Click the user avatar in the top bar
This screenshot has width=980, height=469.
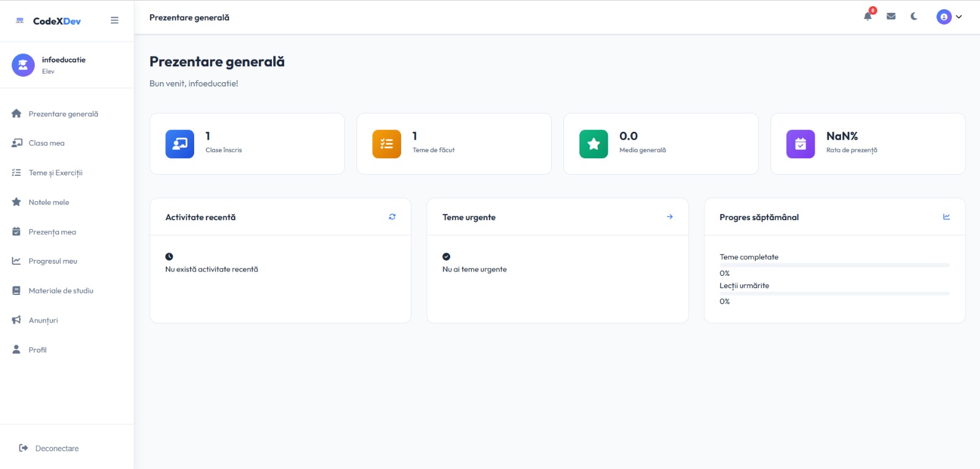click(944, 17)
